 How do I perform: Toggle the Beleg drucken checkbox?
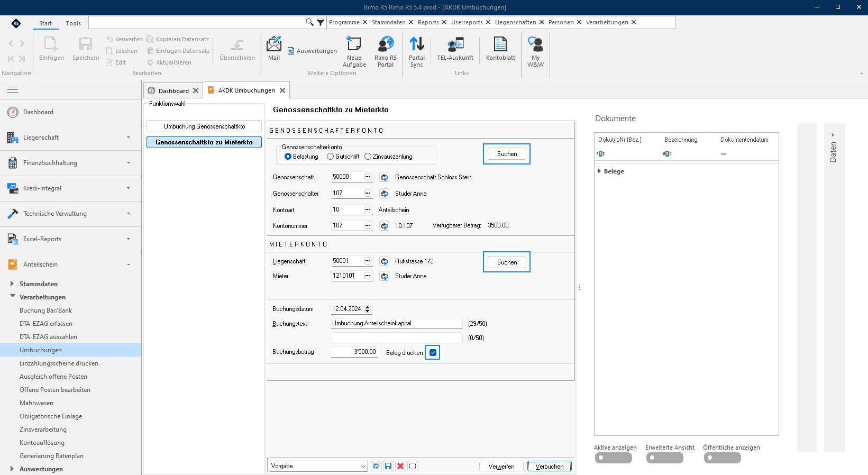coord(433,353)
